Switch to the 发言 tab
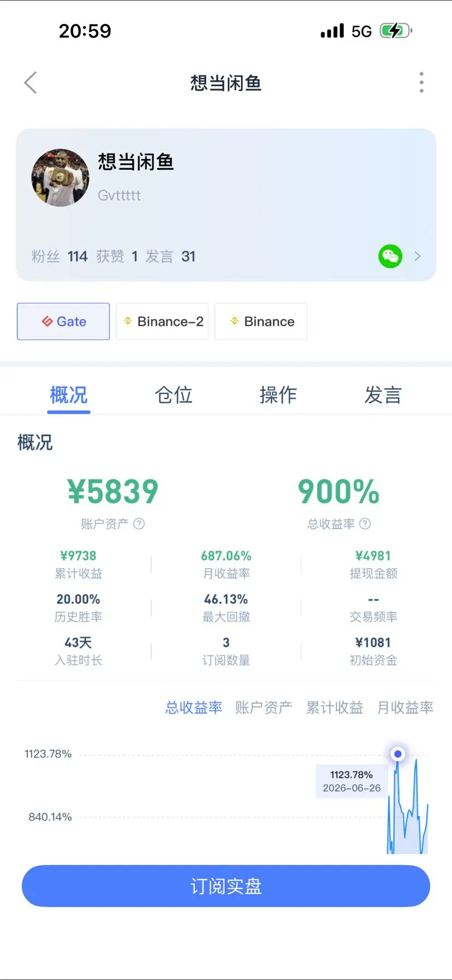452x980 pixels. pos(383,395)
